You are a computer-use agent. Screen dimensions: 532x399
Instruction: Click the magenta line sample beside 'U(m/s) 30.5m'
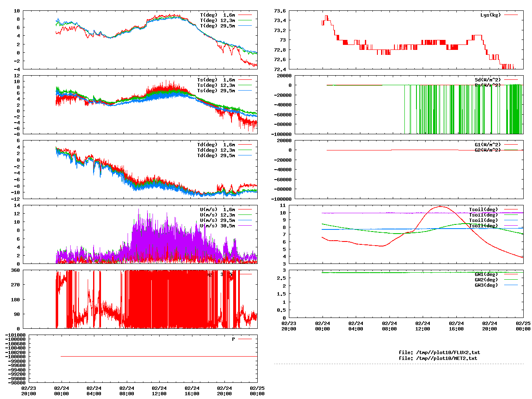(245, 226)
